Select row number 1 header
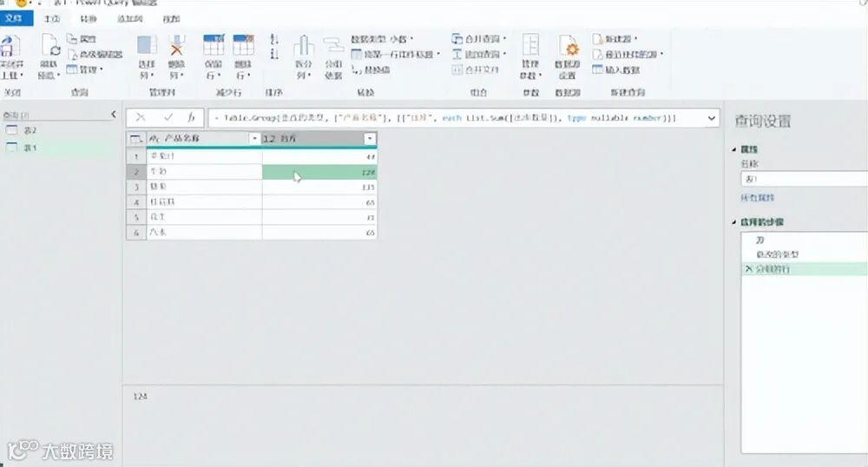 (x=136, y=157)
